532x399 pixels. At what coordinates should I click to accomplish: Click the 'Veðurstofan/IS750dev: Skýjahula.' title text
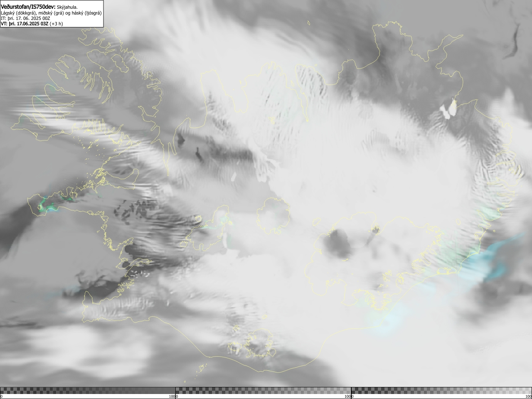click(39, 7)
